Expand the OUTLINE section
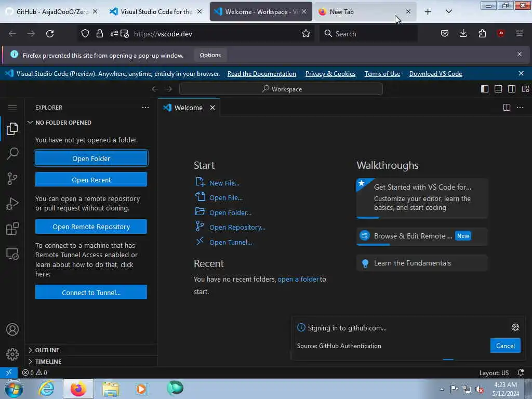The height and width of the screenshot is (399, 532). pyautogui.click(x=91, y=350)
